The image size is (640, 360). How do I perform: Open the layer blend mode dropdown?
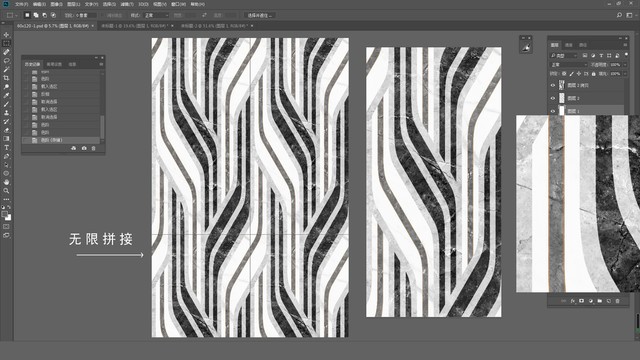click(x=569, y=64)
